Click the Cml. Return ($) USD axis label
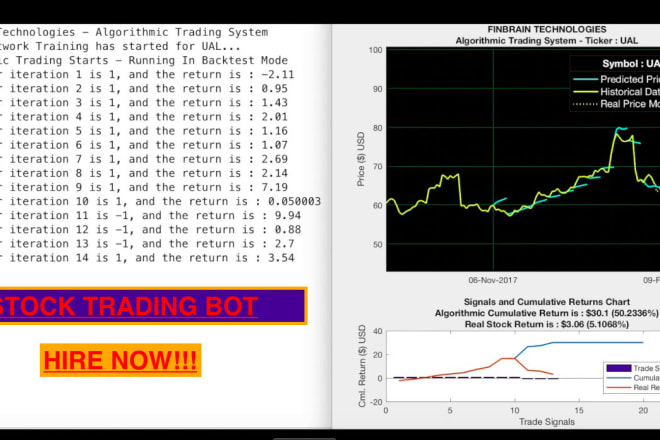This screenshot has width=660, height=440. (x=362, y=366)
